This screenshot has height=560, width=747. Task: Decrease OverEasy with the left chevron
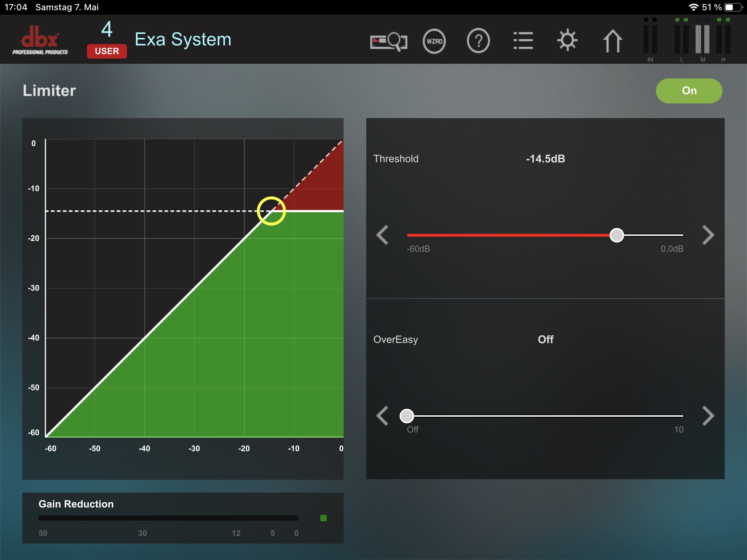click(382, 416)
